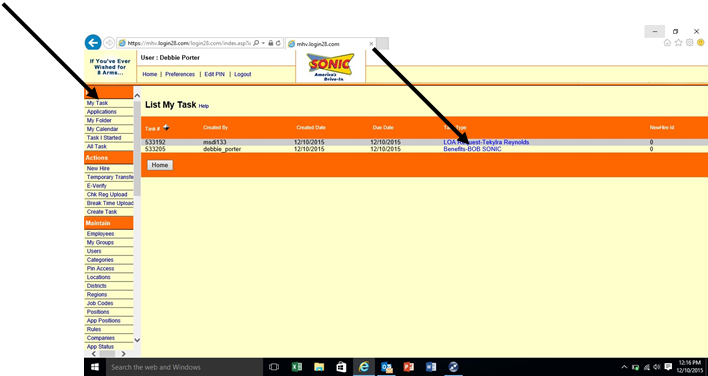Open My Task in the sidebar menu

click(109, 103)
